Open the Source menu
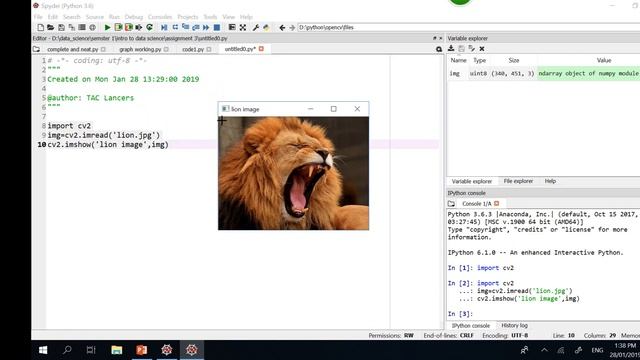Image resolution: width=640 pixels, height=360 pixels. click(95, 17)
